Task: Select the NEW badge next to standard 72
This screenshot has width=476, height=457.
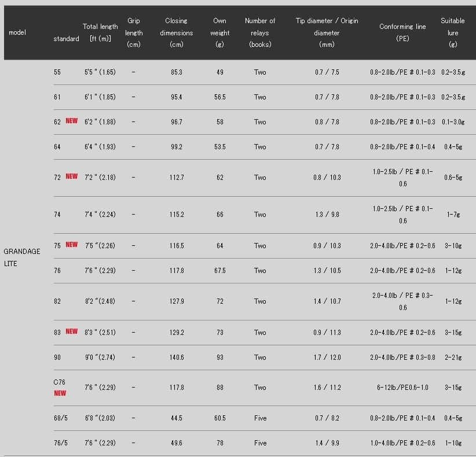Action: (x=72, y=176)
